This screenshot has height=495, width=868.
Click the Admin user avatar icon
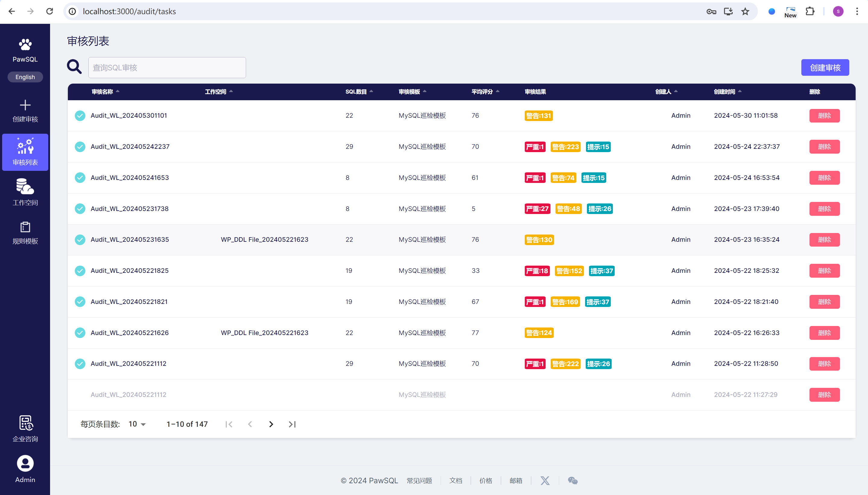point(25,463)
